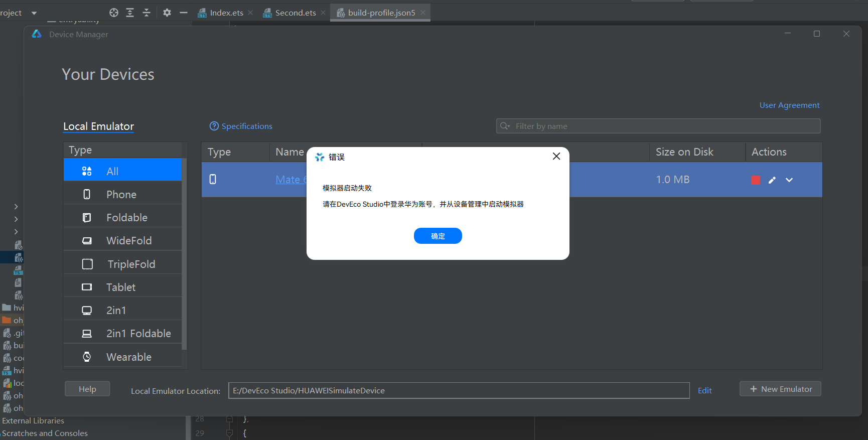Click the 2in1 Foldable icon
Image resolution: width=868 pixels, height=440 pixels.
pos(87,334)
